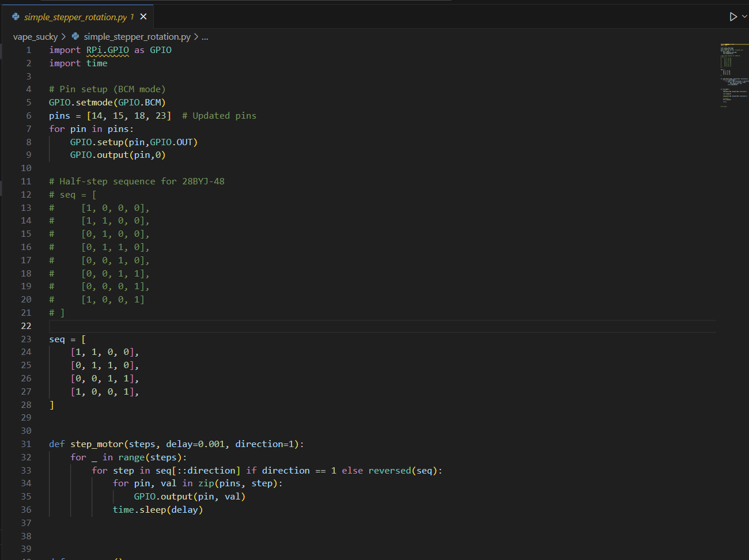Open the run options dropdown beside the play button
Viewport: 749px width, 560px height.
[x=744, y=17]
